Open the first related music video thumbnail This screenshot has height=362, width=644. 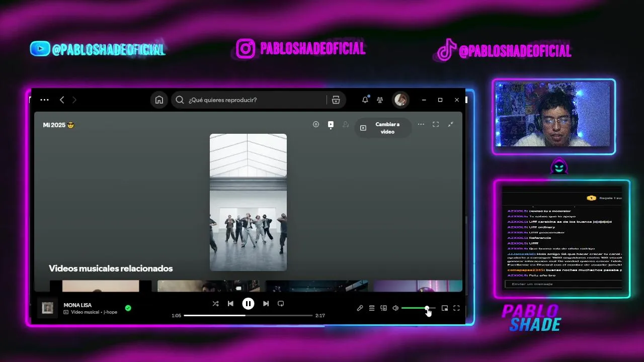[101, 286]
